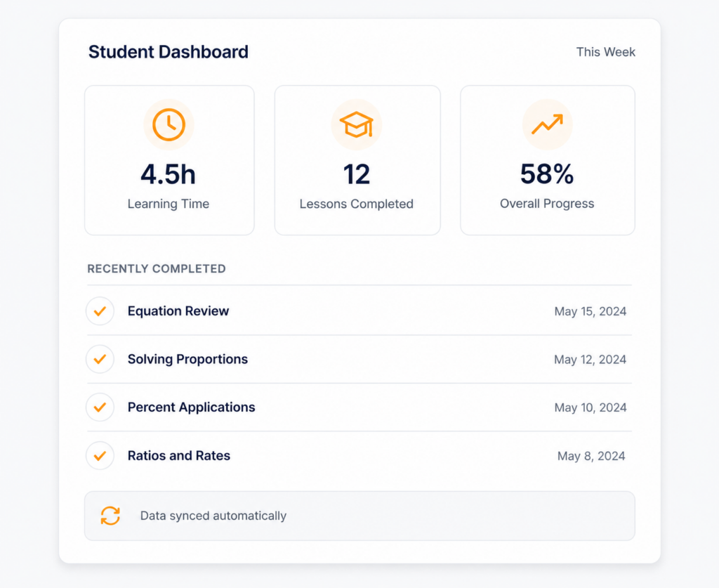Click the orange sync arrows icon
719x588 pixels.
click(x=110, y=516)
